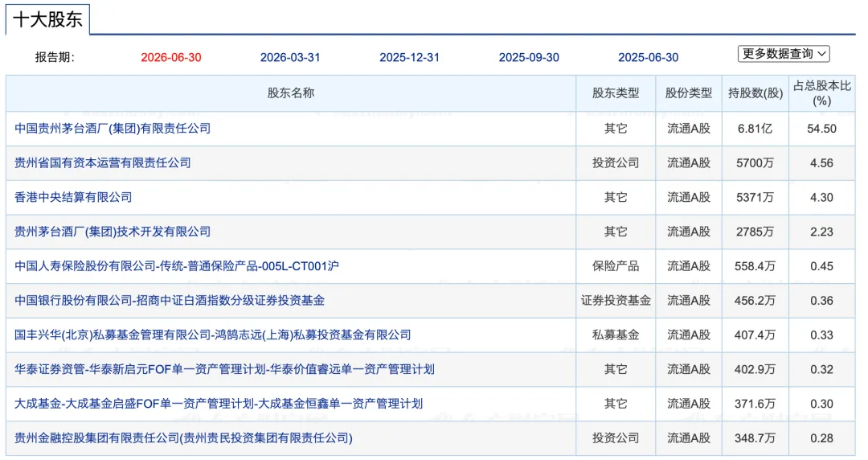Click the 407.4万 shares cell
The width and height of the screenshot is (868, 460).
(755, 335)
